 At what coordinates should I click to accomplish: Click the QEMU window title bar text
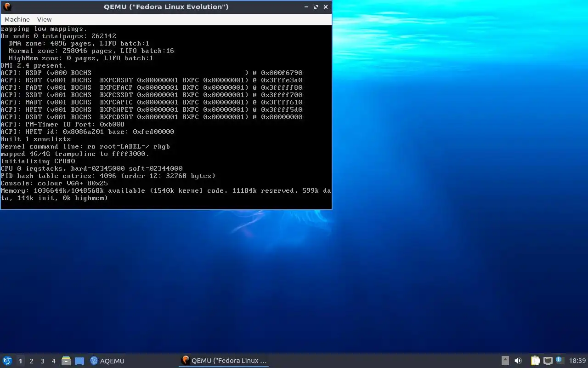pyautogui.click(x=166, y=7)
